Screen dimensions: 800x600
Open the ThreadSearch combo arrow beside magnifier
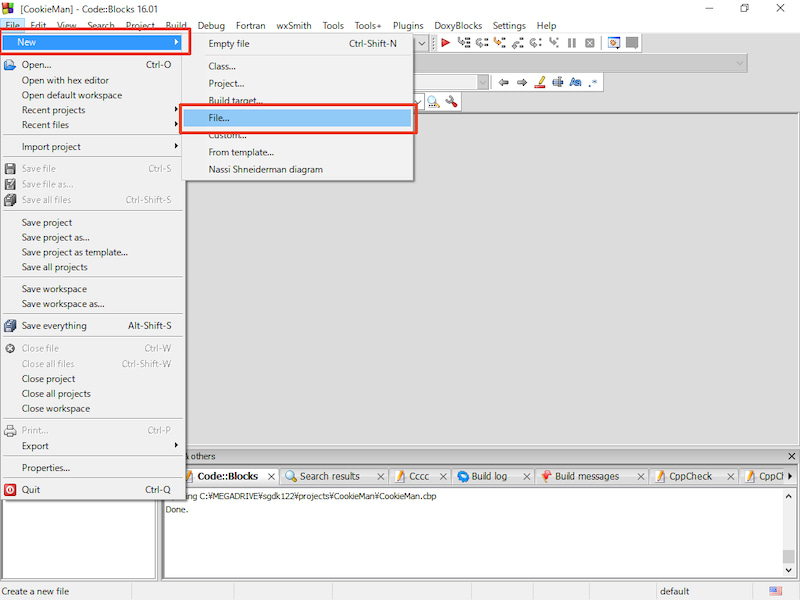pyautogui.click(x=418, y=102)
